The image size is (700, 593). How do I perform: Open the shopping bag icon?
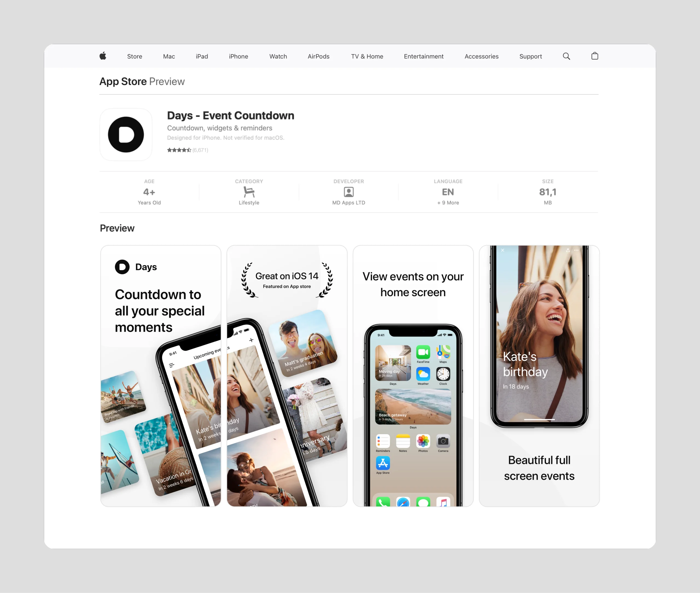click(x=594, y=56)
